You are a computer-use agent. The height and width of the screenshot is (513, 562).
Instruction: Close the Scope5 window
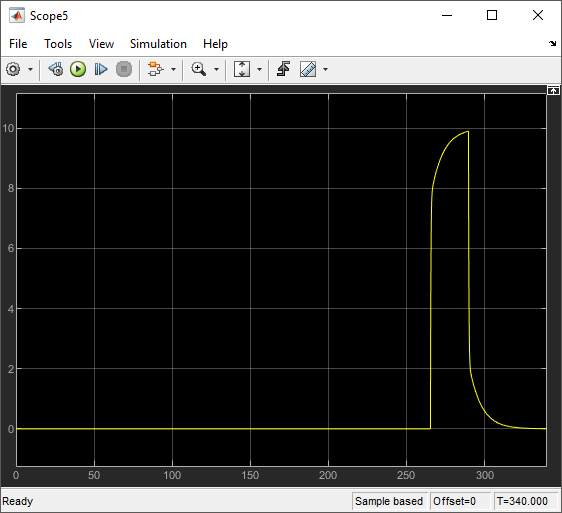pos(538,15)
